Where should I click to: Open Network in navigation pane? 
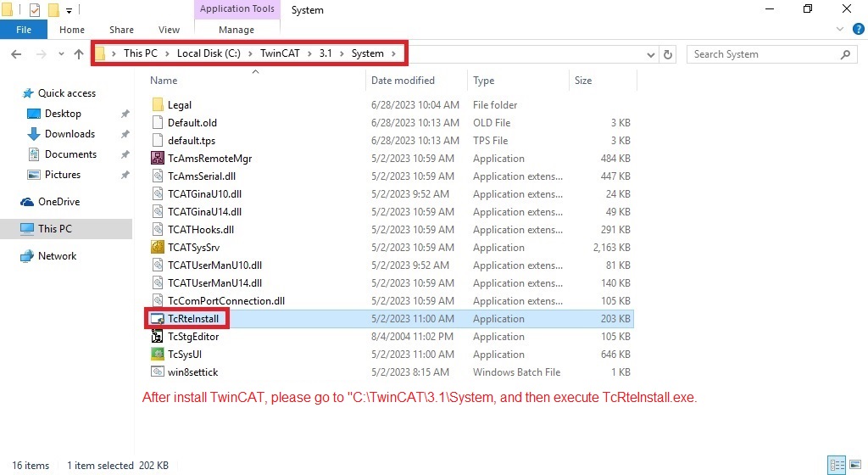tap(57, 256)
